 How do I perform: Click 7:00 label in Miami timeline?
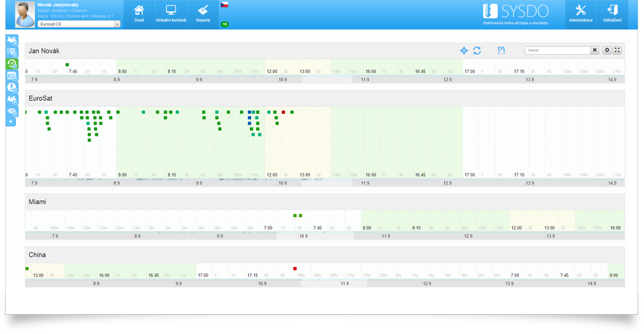click(268, 228)
